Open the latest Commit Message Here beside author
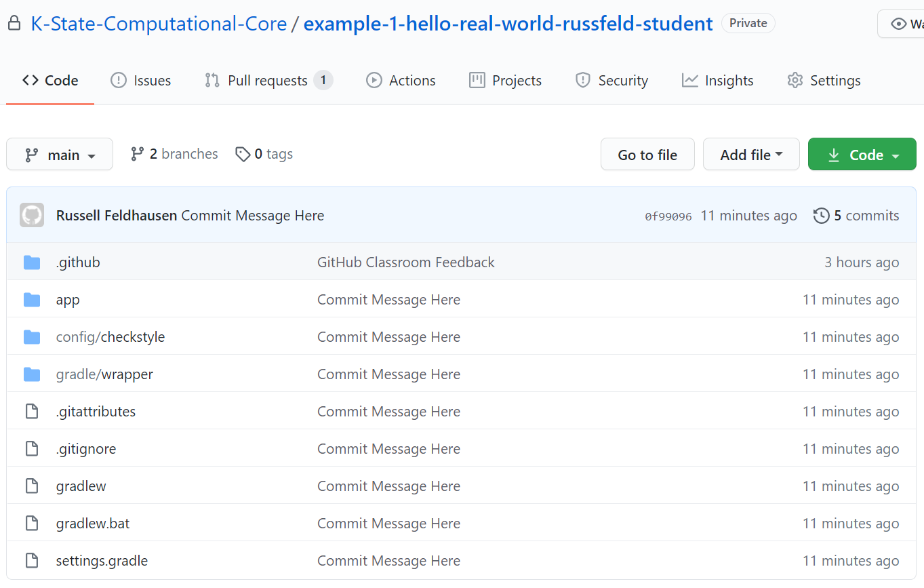 pyautogui.click(x=253, y=216)
